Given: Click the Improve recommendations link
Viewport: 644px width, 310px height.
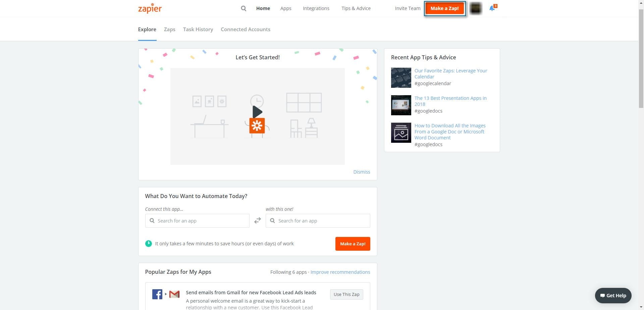Looking at the screenshot, I should [x=340, y=272].
